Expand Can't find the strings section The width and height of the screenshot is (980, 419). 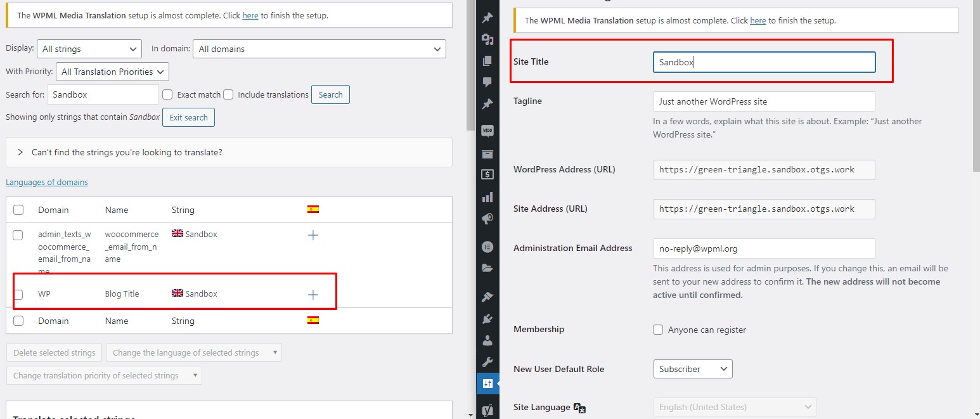tap(229, 152)
